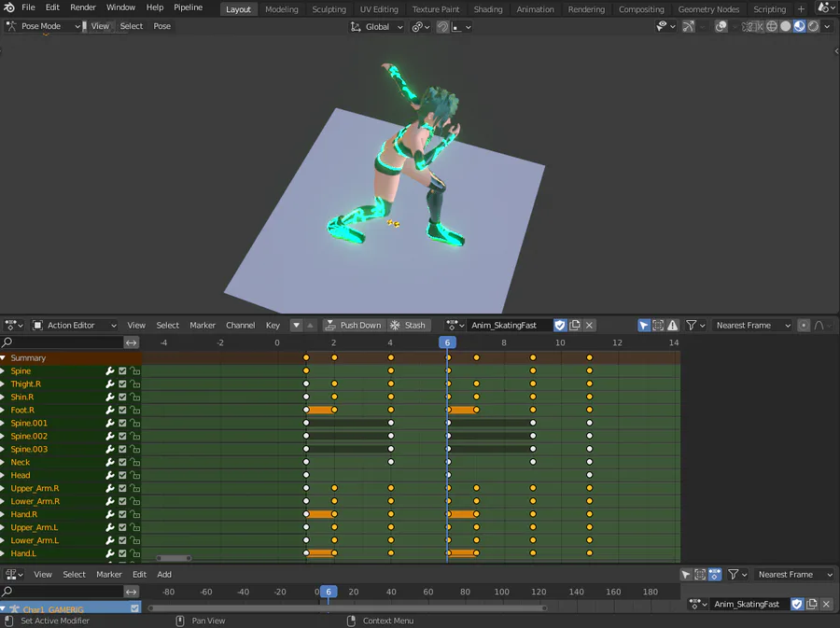Open the File menu

pos(28,7)
